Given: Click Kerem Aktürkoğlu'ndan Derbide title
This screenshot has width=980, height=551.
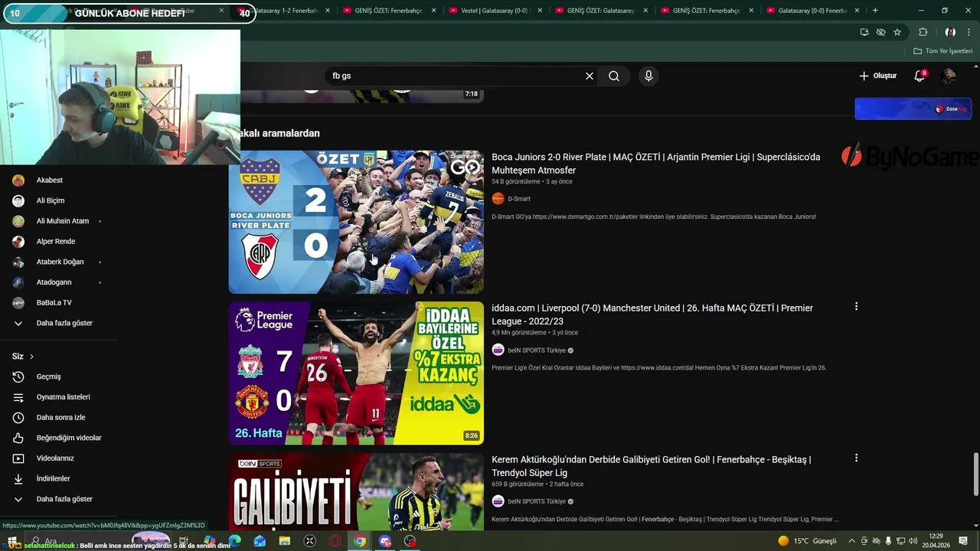Looking at the screenshot, I should tap(651, 466).
